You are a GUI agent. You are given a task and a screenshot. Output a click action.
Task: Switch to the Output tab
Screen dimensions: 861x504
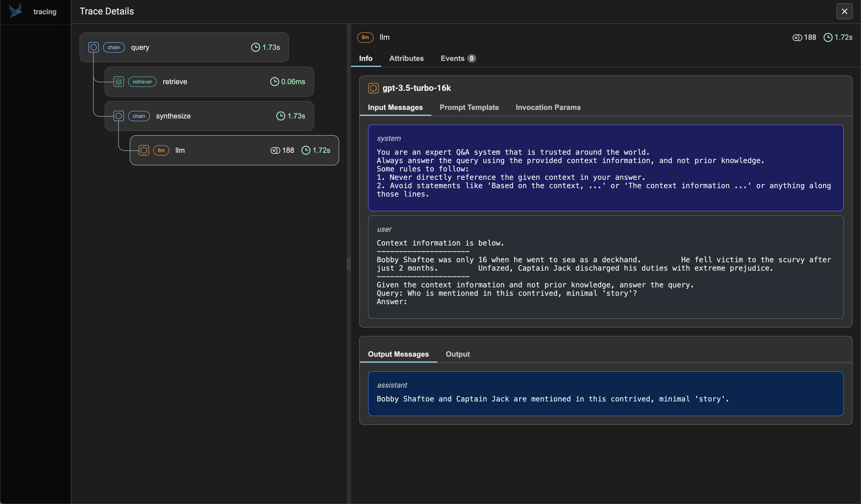pyautogui.click(x=458, y=354)
